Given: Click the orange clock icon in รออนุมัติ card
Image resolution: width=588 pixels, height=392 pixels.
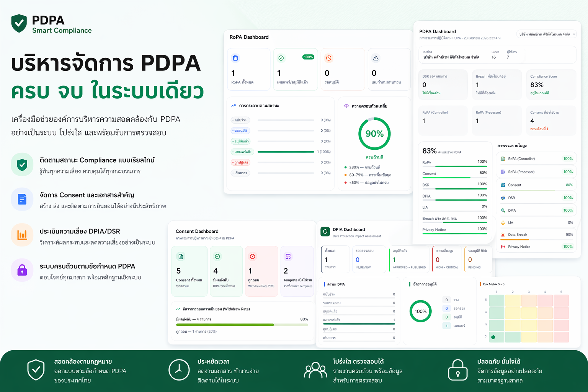Looking at the screenshot, I should click(328, 58).
